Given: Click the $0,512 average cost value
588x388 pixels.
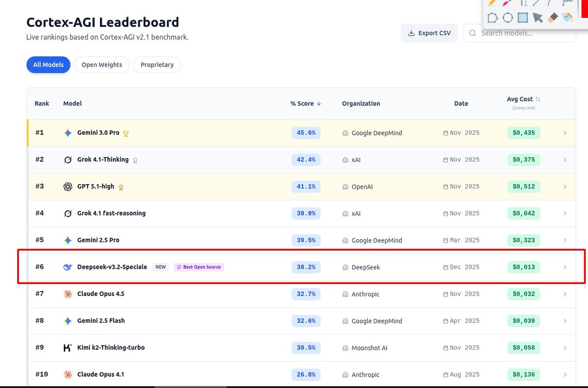Looking at the screenshot, I should pos(524,187).
